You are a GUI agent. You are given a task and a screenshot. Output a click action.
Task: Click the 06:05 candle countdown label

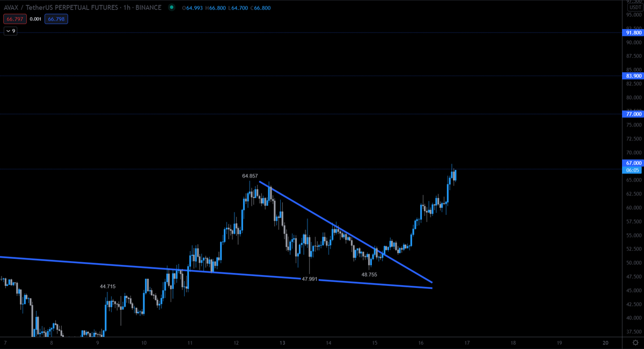(633, 170)
